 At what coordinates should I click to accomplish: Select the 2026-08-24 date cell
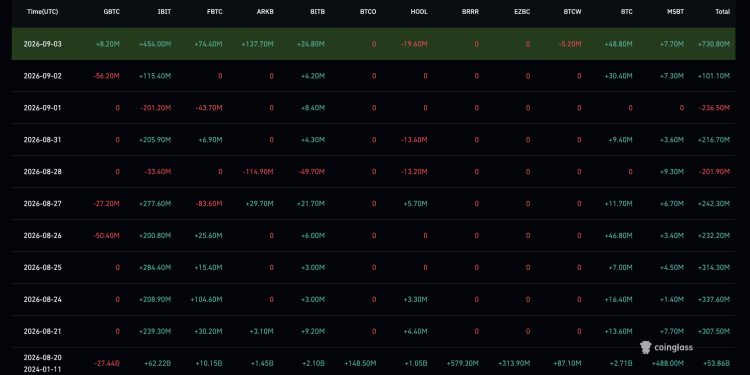pos(43,300)
